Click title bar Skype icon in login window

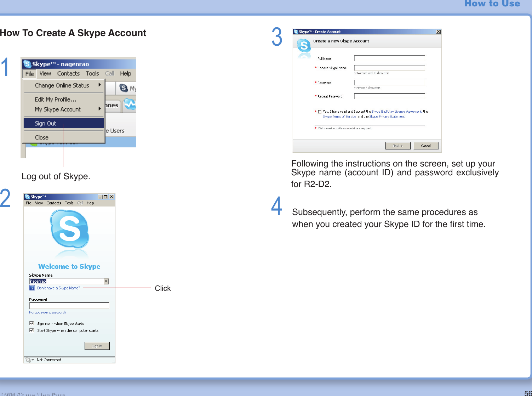pos(27,197)
